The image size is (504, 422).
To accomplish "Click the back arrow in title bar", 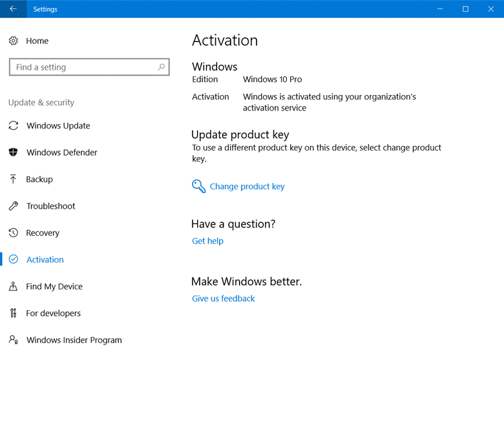I will point(13,9).
